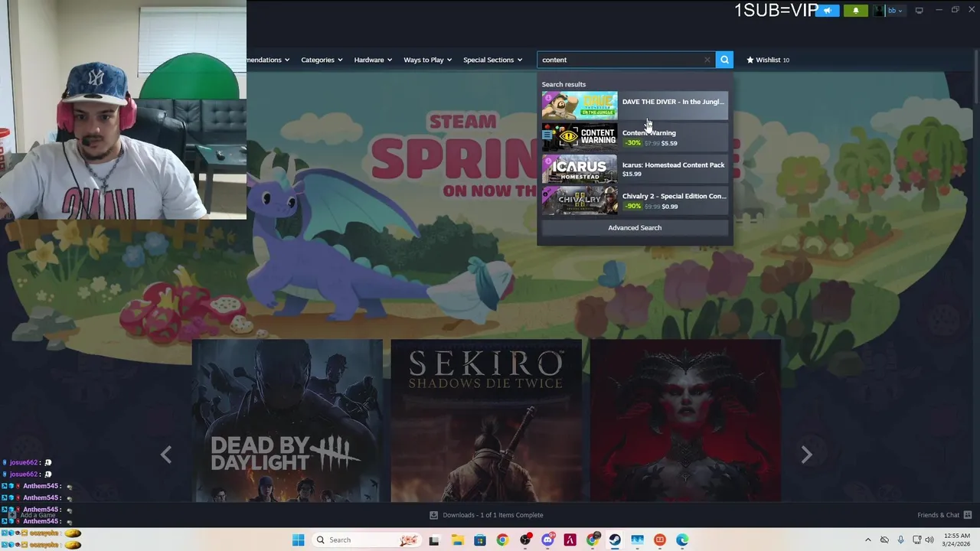Click the Windows taskbar Search box

(x=366, y=540)
